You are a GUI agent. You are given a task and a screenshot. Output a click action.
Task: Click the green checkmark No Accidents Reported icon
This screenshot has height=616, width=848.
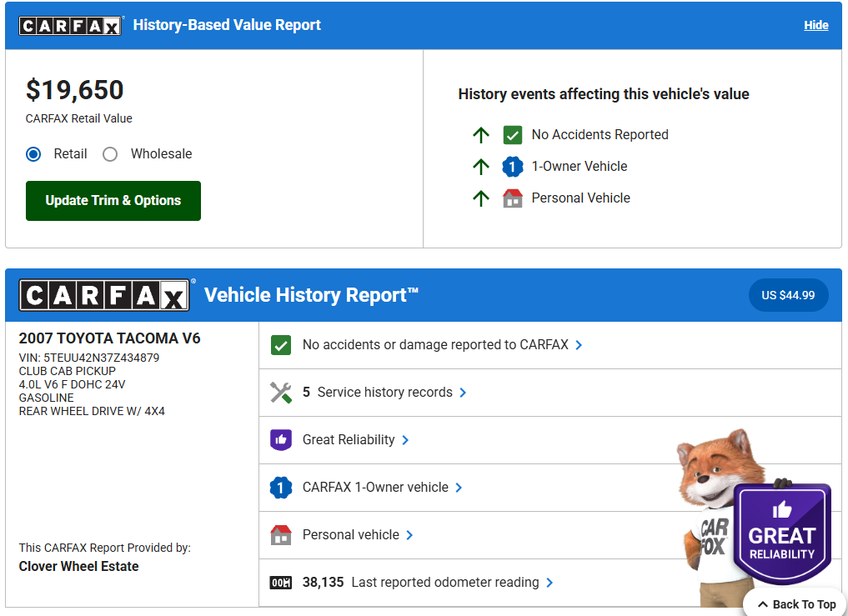512,135
